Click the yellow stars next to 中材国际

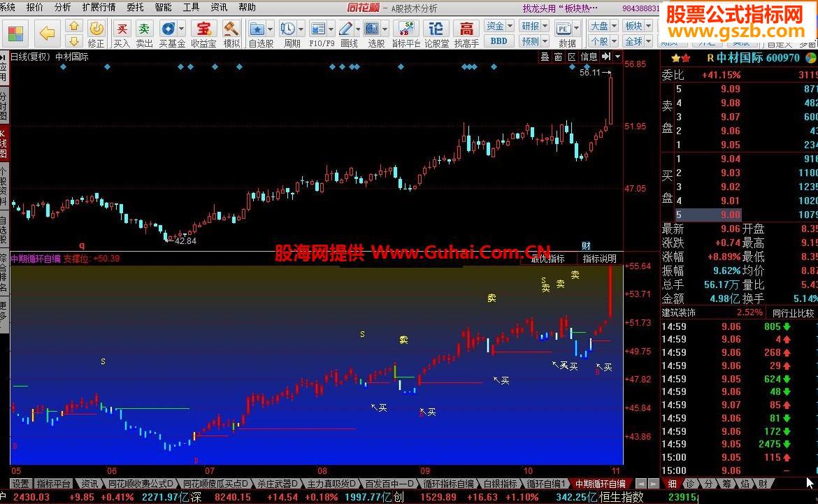[681, 58]
